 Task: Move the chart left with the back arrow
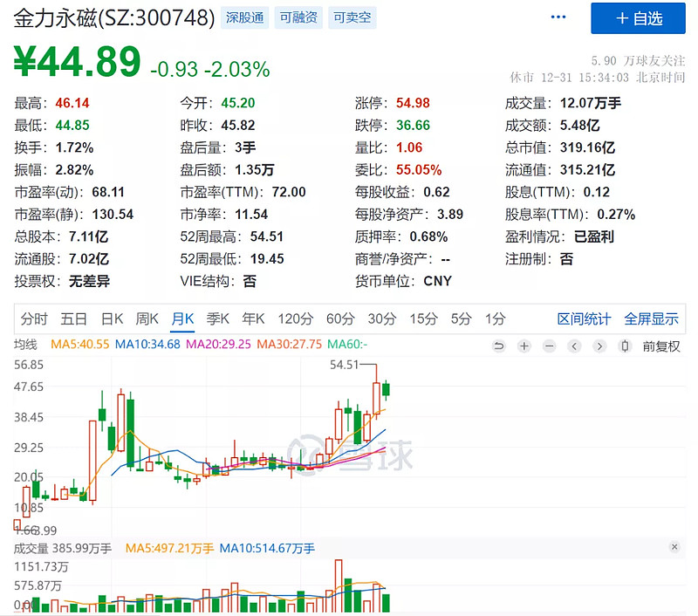click(574, 346)
